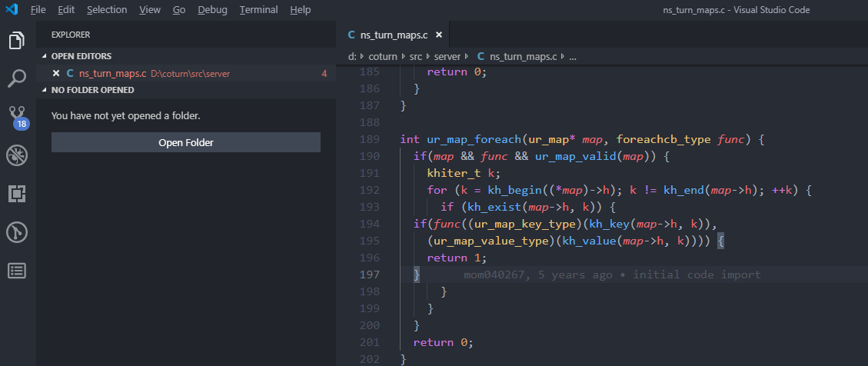Click line number 197 in gutter
Image resolution: width=868 pixels, height=366 pixels.
point(369,274)
